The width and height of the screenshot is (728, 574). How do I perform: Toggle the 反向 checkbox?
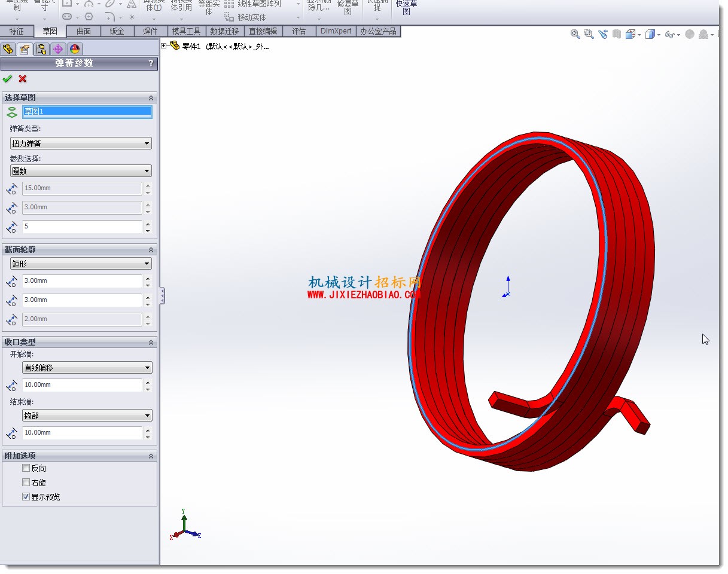(x=26, y=468)
